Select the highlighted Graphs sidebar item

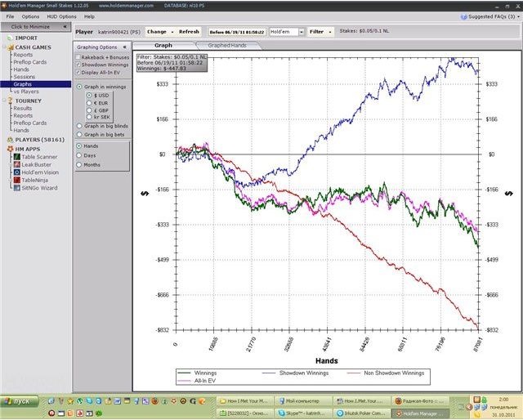[x=36, y=84]
